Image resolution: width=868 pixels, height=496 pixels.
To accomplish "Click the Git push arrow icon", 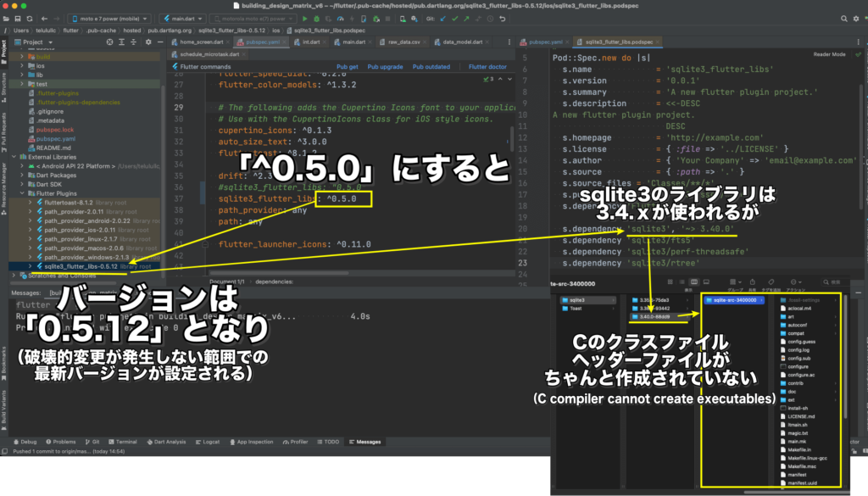I will click(467, 19).
